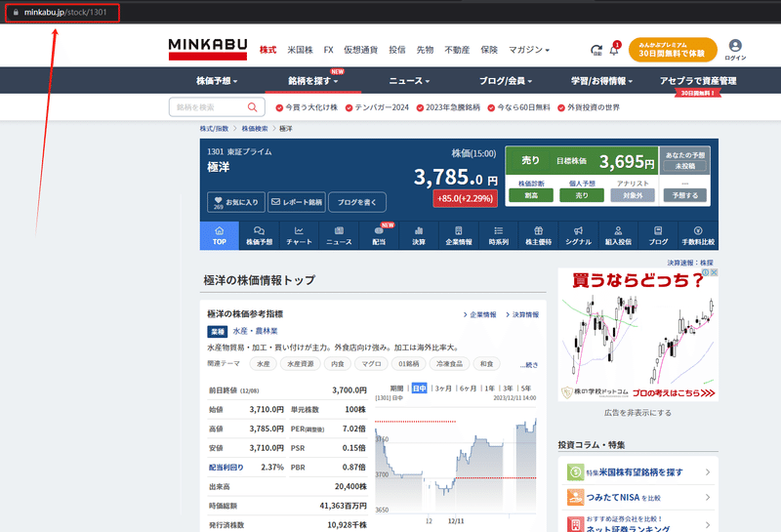Expand related themes with 続き
Viewport: 781px width, 532px height.
tap(529, 365)
